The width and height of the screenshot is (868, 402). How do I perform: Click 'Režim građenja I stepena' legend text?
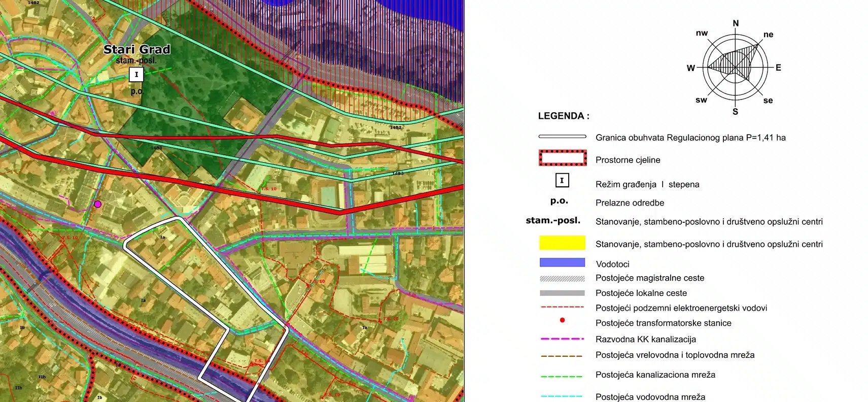[x=647, y=184]
